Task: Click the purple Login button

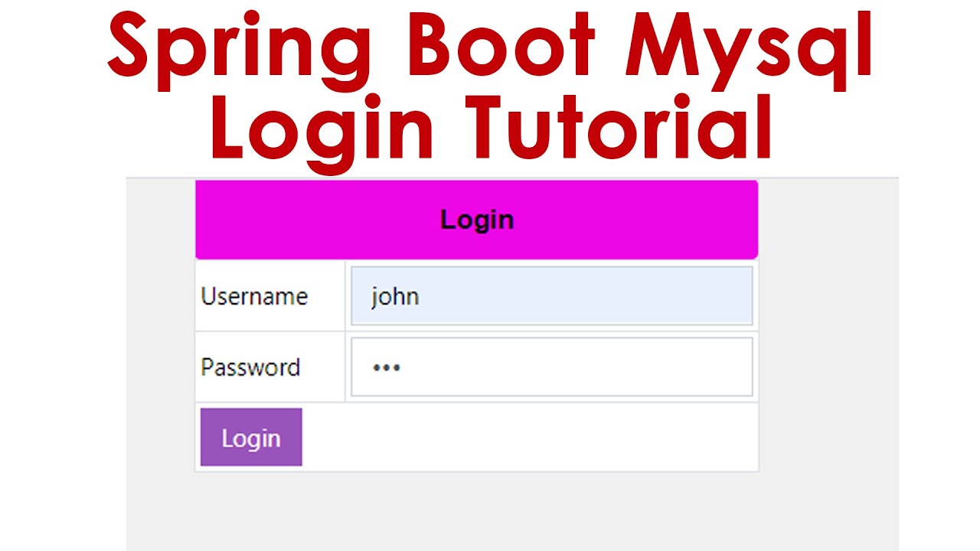Action: (251, 437)
